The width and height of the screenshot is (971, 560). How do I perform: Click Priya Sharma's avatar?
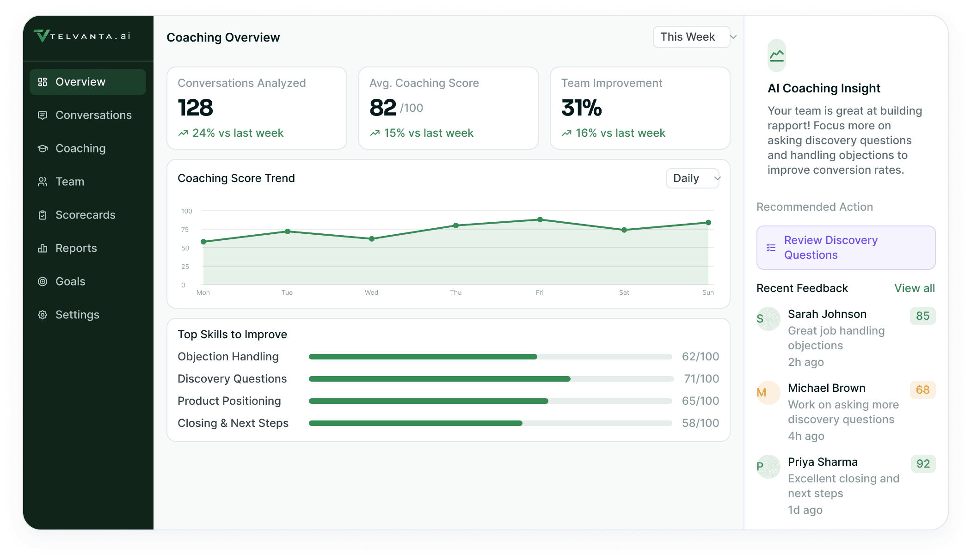pyautogui.click(x=768, y=467)
